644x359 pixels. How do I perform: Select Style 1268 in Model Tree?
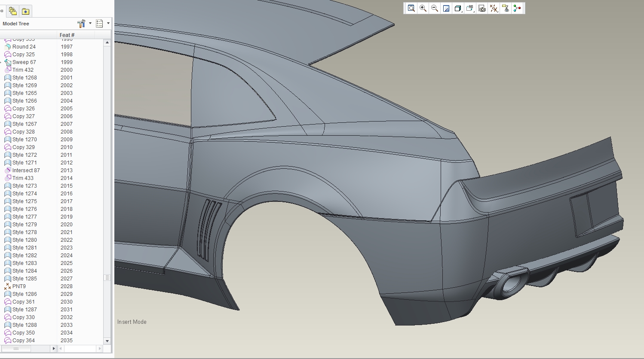tap(25, 78)
